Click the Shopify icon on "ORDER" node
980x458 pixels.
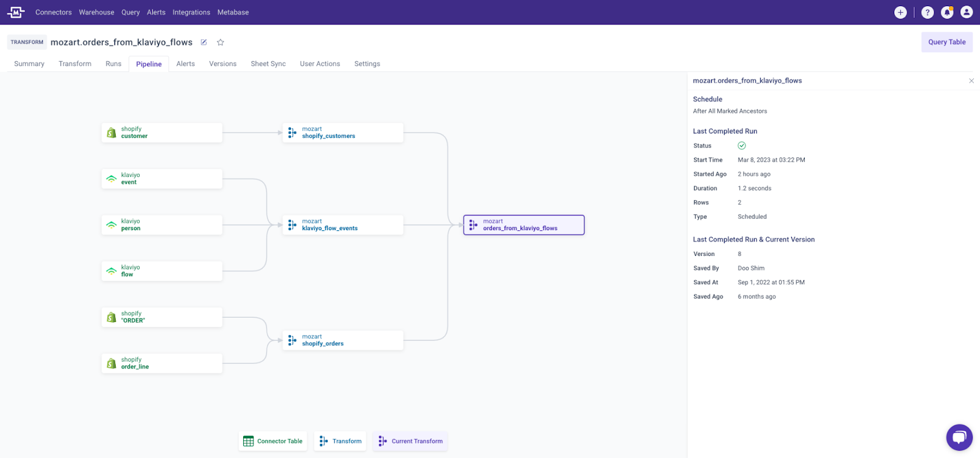click(x=111, y=317)
